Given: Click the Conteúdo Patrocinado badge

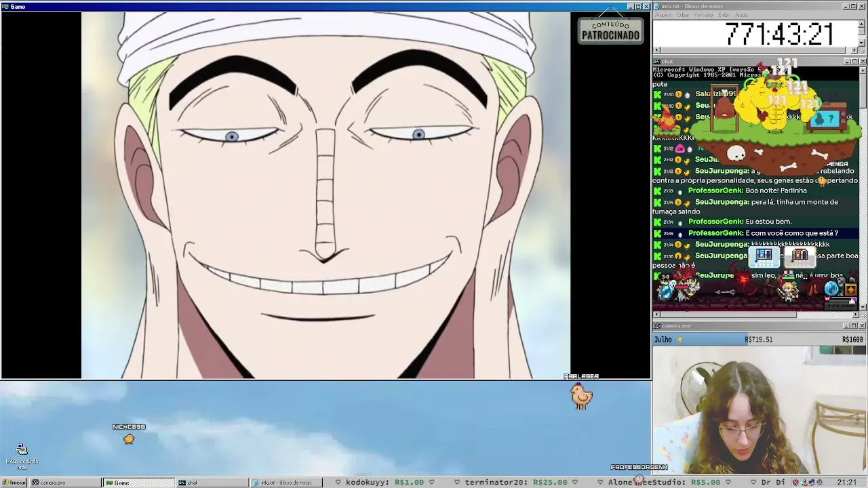Looking at the screenshot, I should (610, 30).
